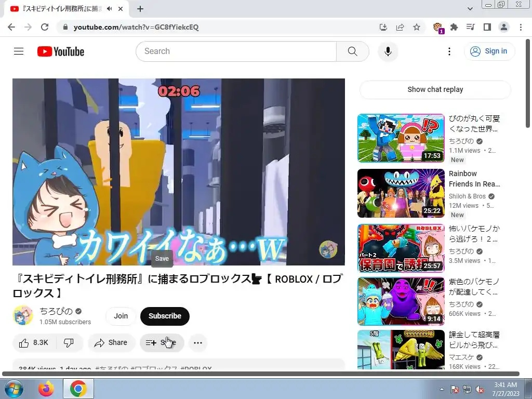The width and height of the screenshot is (532, 399).
Task: Close the YouTube browser tab
Action: (121, 9)
